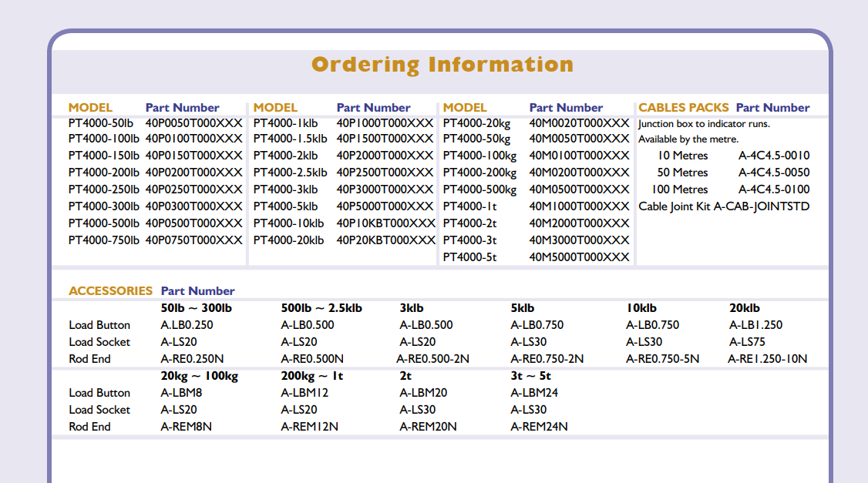Click the 'Junction box to indicator runs' note
The image size is (868, 483).
[x=704, y=124]
